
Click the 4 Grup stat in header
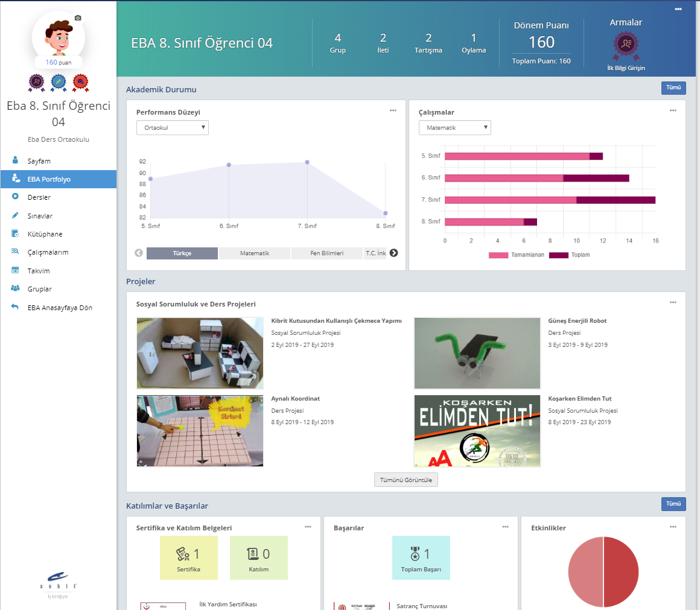[x=337, y=43]
